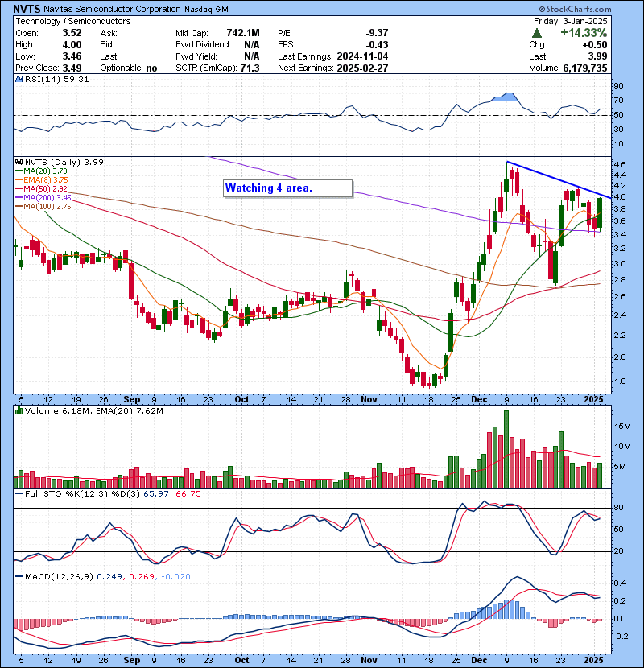
Task: Click the candlestick icon beside NVTS (Daily)
Action: [19, 162]
